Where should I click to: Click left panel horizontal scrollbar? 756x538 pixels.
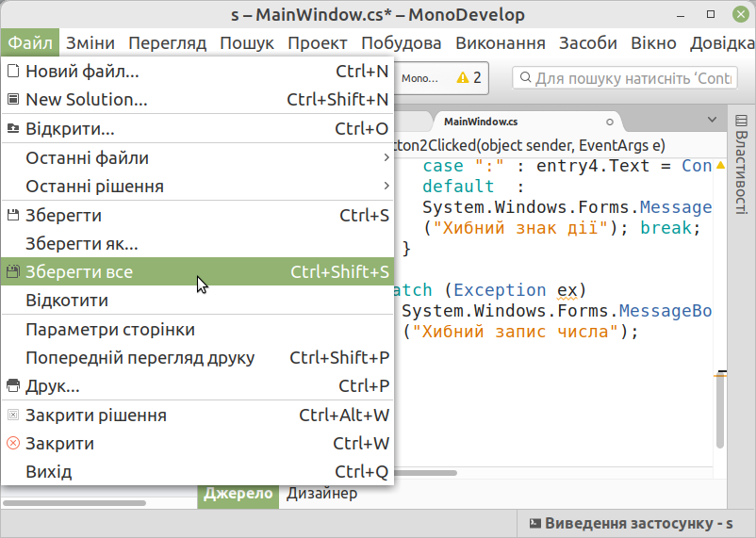click(x=74, y=503)
